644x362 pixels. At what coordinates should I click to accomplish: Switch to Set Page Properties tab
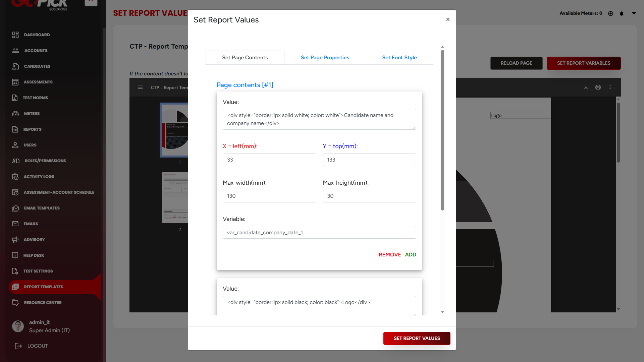(x=325, y=58)
